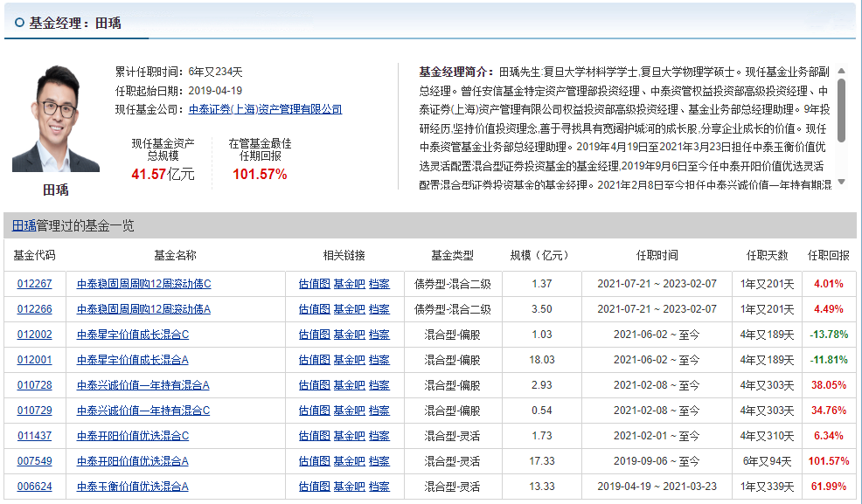Open fund code 007549
The width and height of the screenshot is (862, 504).
coord(35,460)
